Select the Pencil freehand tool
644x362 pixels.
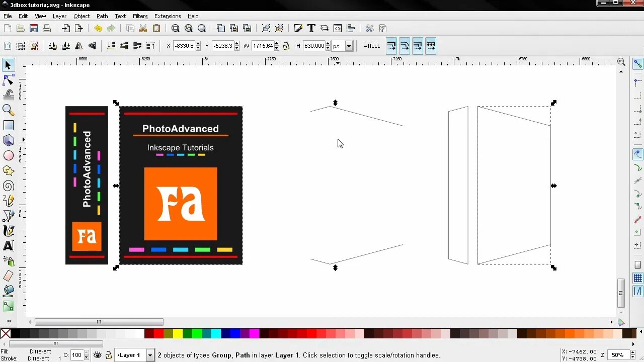click(x=8, y=201)
